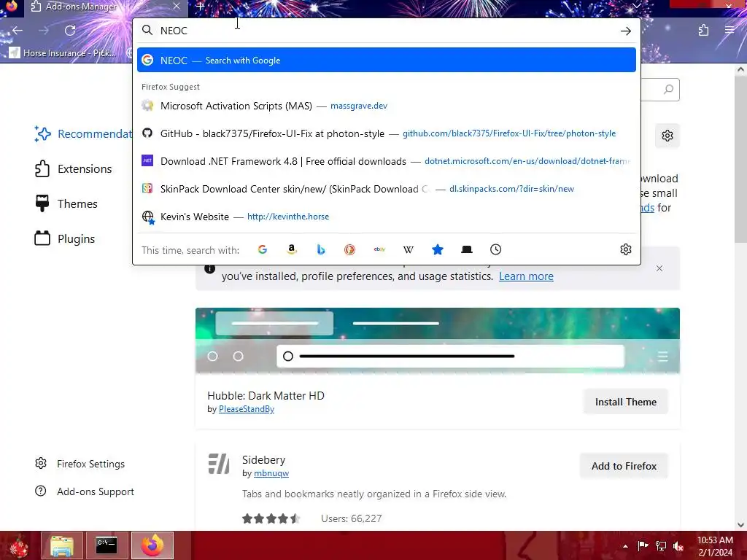Click Hubble Dark Matter theme preview image
The image size is (747, 560).
pos(438,341)
